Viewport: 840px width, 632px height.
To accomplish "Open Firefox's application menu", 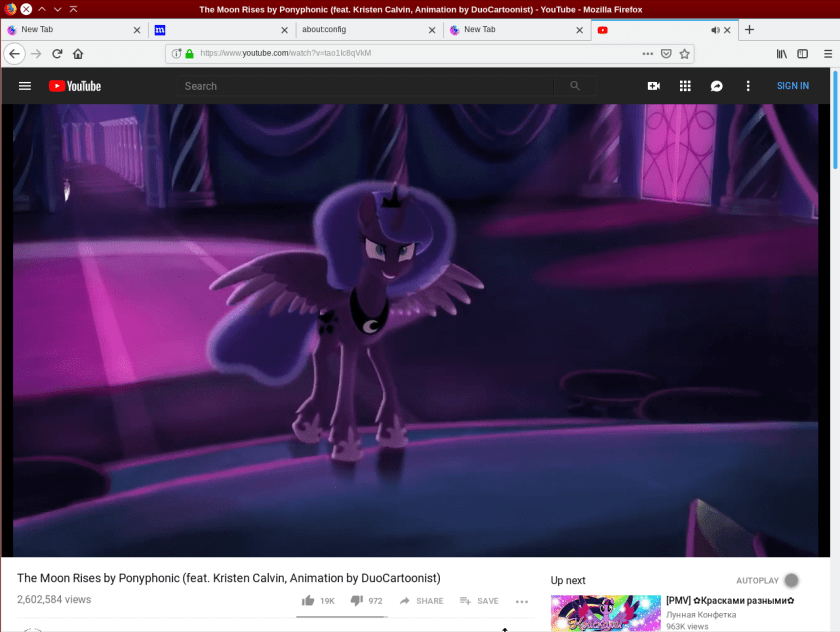I will click(x=827, y=54).
